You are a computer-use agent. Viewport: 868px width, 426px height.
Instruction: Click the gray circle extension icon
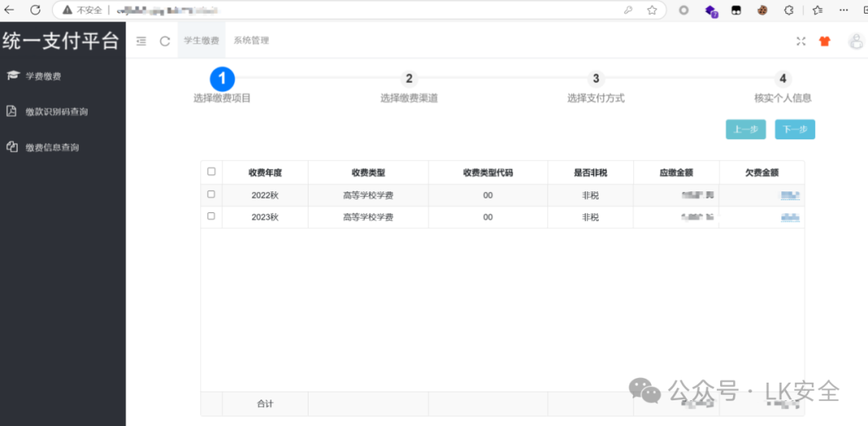coord(684,10)
